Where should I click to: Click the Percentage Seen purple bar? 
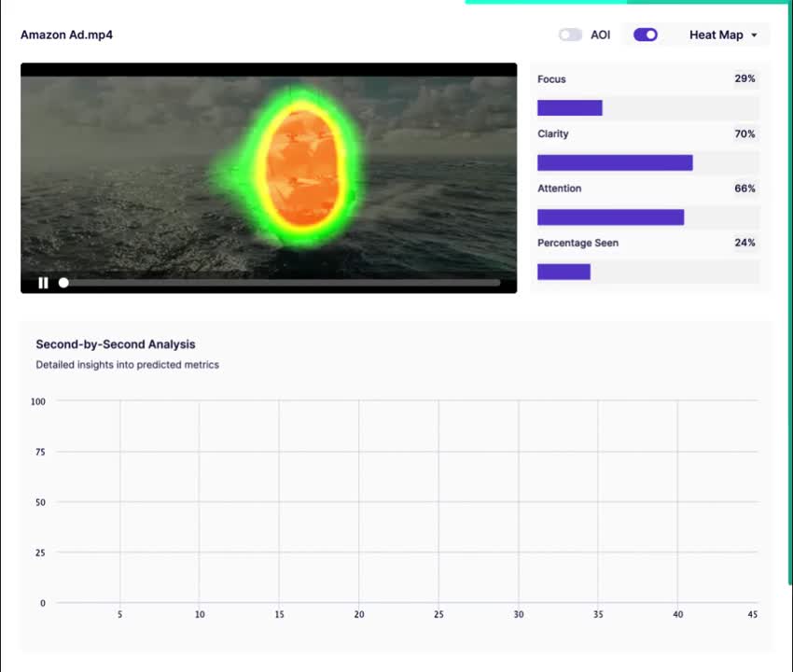[x=563, y=272]
